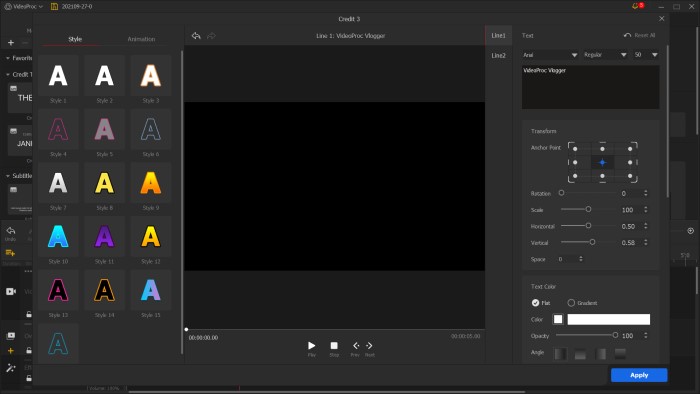
Task: Click the text Opacity slider handle
Action: tap(615, 335)
